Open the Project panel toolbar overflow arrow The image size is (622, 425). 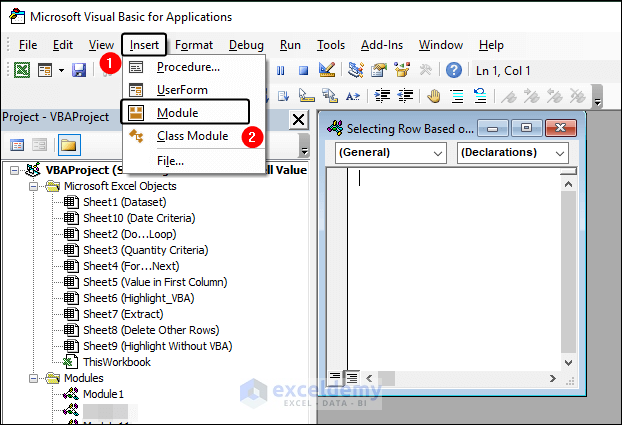304,146
